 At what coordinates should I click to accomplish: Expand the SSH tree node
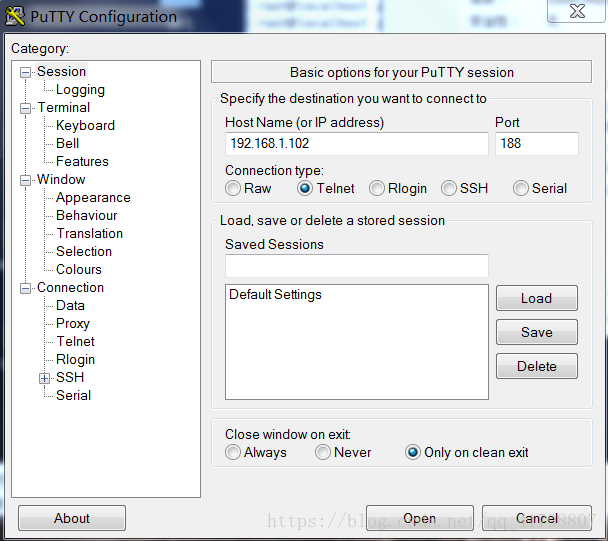45,378
